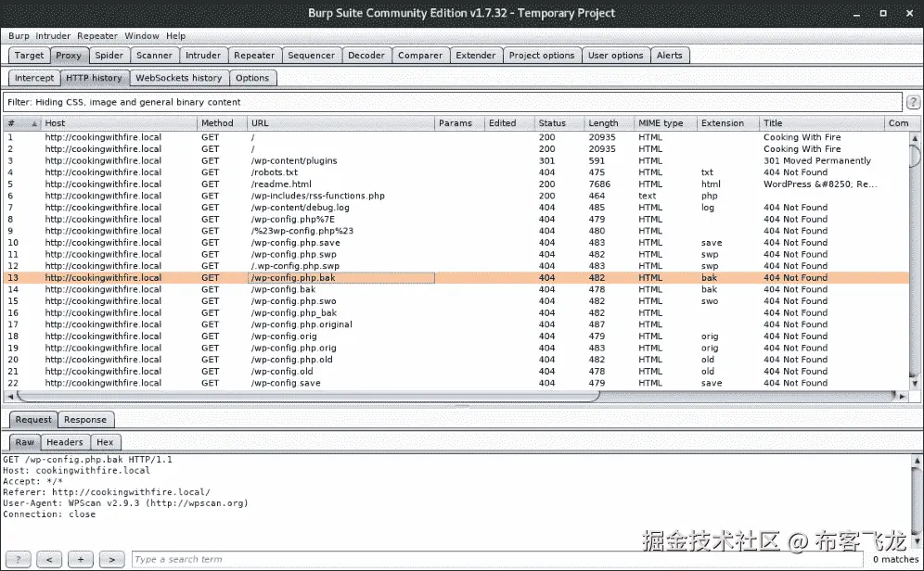
Task: Open the Help menu
Action: click(175, 35)
